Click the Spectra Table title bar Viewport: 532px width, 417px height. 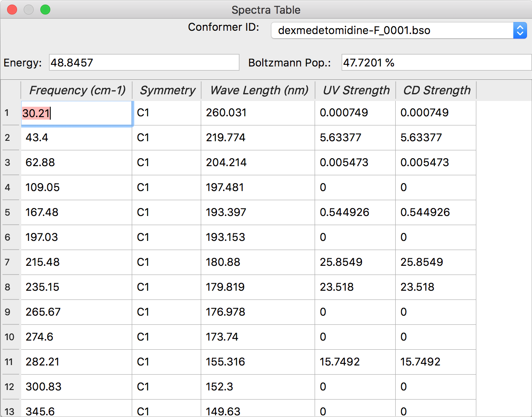click(x=266, y=10)
